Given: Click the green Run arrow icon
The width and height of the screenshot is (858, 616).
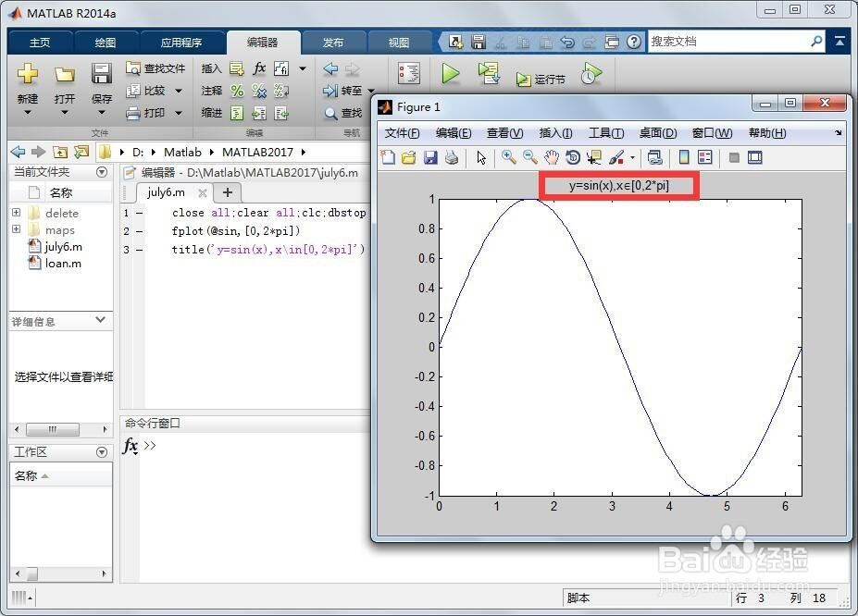Looking at the screenshot, I should 451,73.
